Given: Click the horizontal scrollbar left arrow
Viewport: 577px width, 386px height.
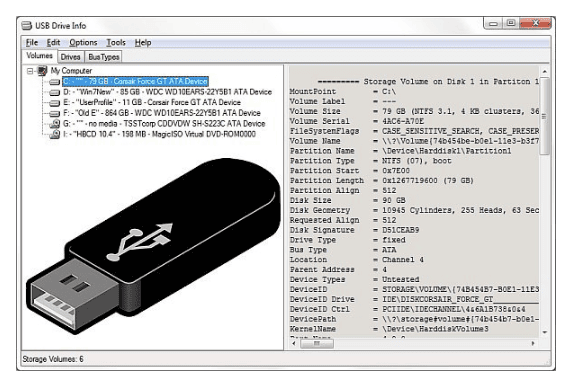Looking at the screenshot, I should [x=294, y=344].
